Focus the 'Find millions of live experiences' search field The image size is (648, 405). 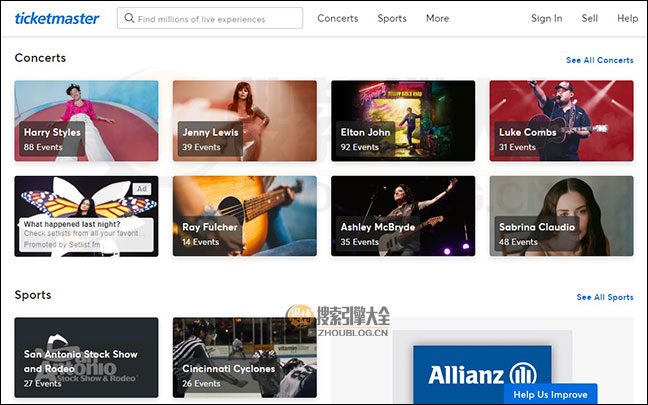pos(210,18)
